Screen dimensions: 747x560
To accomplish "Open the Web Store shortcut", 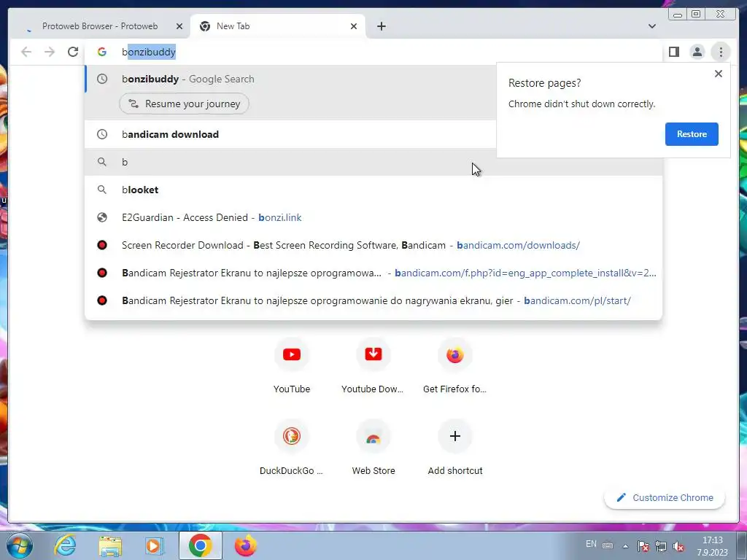I will point(373,448).
